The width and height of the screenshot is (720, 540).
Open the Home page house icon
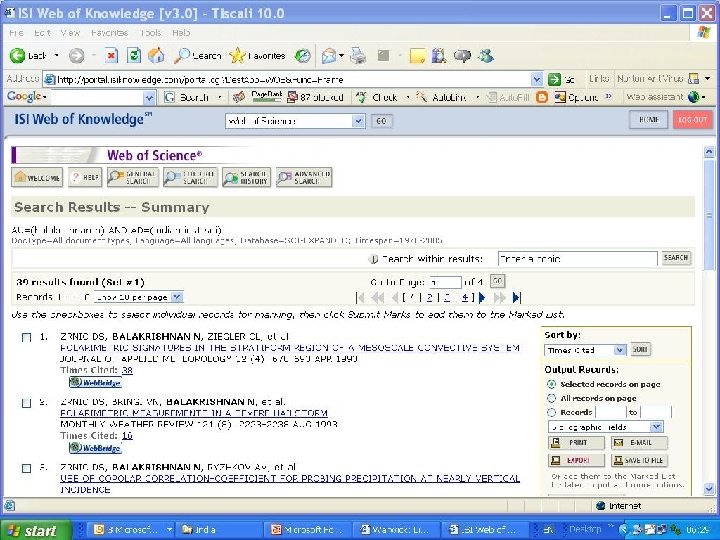click(156, 56)
